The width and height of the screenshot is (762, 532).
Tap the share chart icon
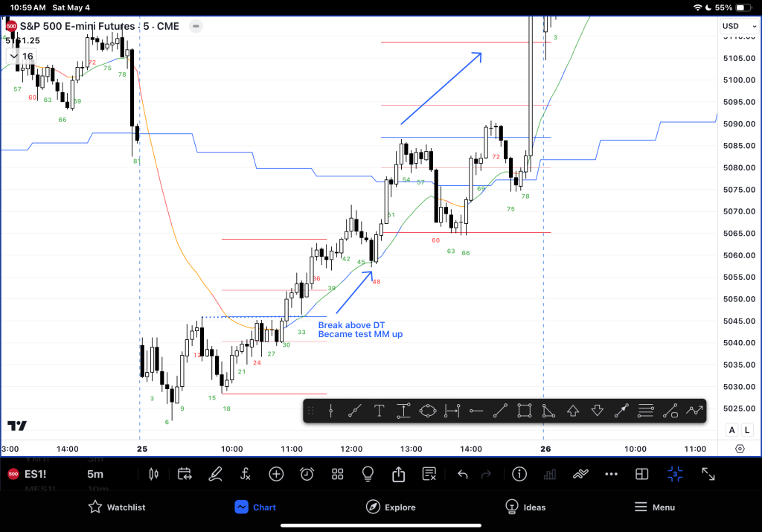point(398,474)
